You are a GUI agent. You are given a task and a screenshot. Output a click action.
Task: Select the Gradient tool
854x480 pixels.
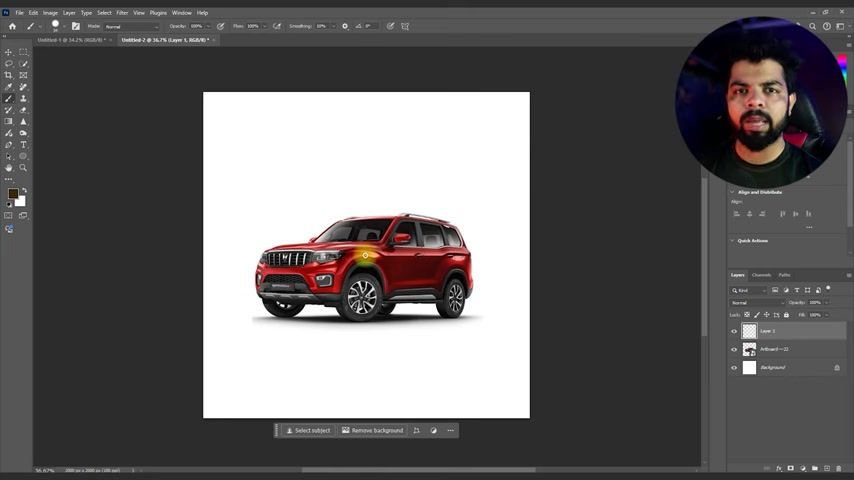tap(9, 121)
